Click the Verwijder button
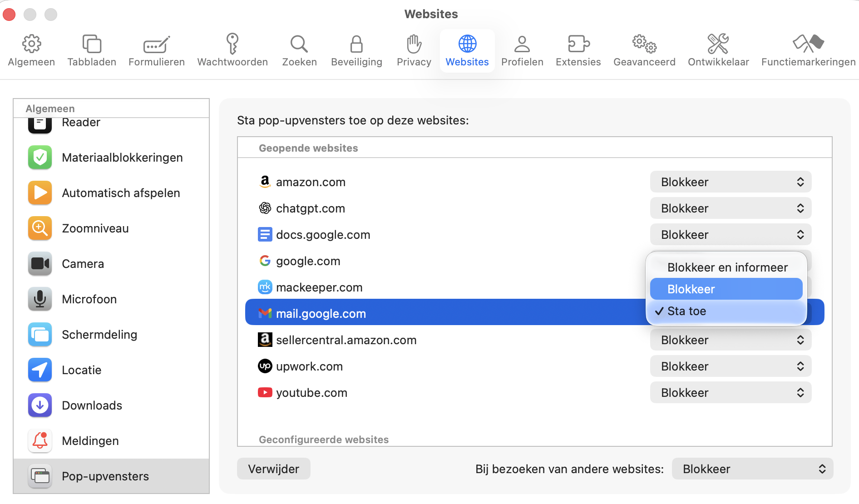The image size is (859, 504). (x=273, y=469)
